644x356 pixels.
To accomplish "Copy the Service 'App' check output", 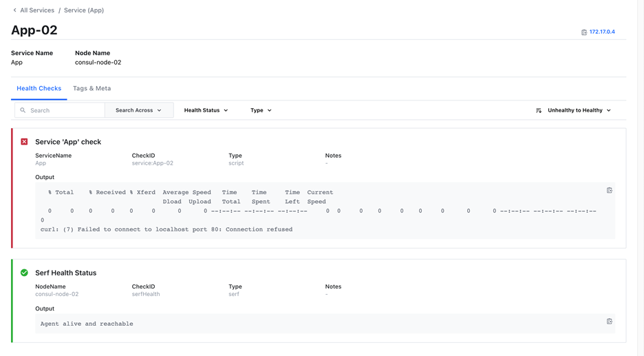I will [x=609, y=191].
